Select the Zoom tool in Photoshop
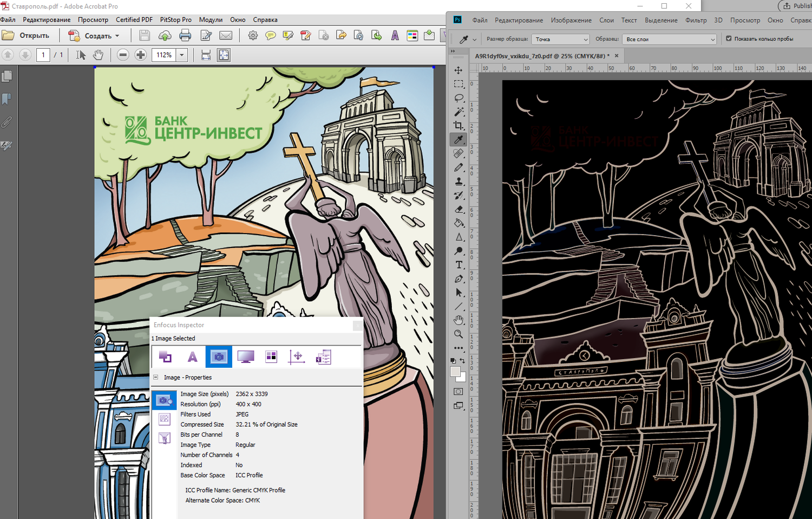 pyautogui.click(x=459, y=334)
